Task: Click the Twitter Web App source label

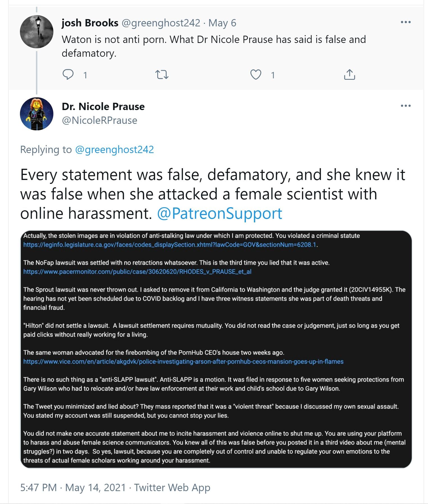Action: pyautogui.click(x=172, y=487)
